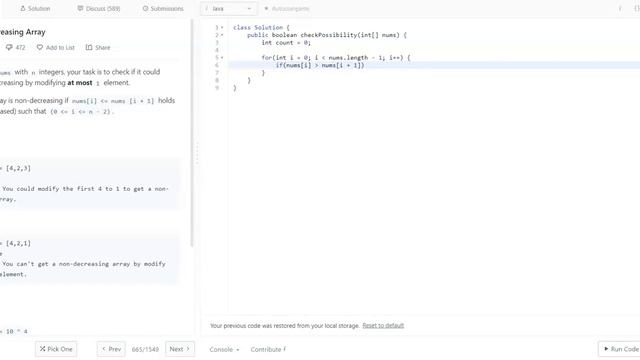Click the Reset to default link
The height and width of the screenshot is (360, 640).
coord(383,326)
